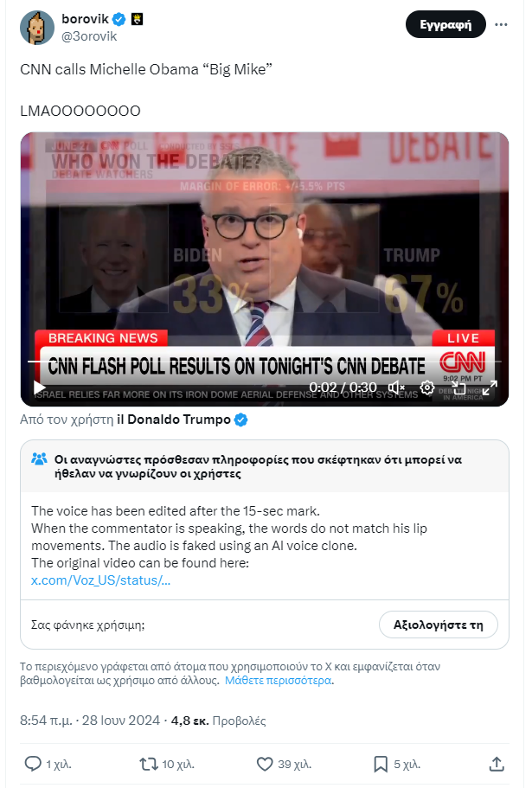
Task: Open the Μάθετε περισσότερα link
Action: point(278,681)
